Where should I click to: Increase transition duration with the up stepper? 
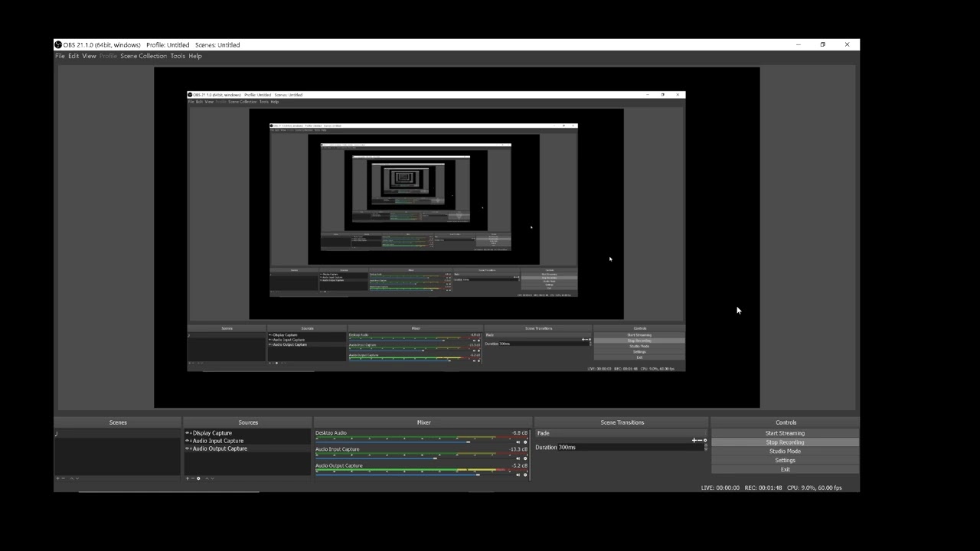[x=705, y=445]
